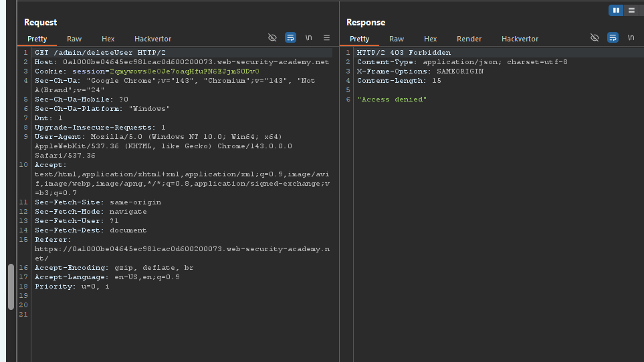Image resolution: width=644 pixels, height=362 pixels.
Task: Toggle word wrap icon in Request panel
Action: coord(290,37)
